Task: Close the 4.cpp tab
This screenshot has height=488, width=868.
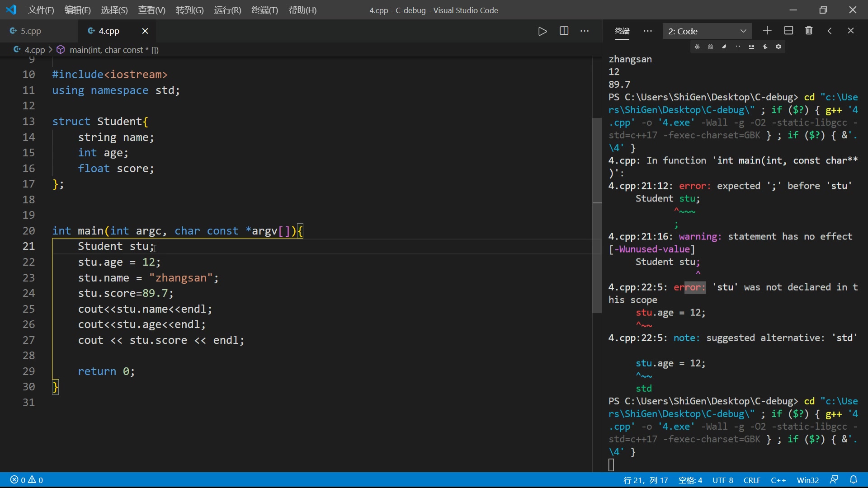Action: coord(145,31)
